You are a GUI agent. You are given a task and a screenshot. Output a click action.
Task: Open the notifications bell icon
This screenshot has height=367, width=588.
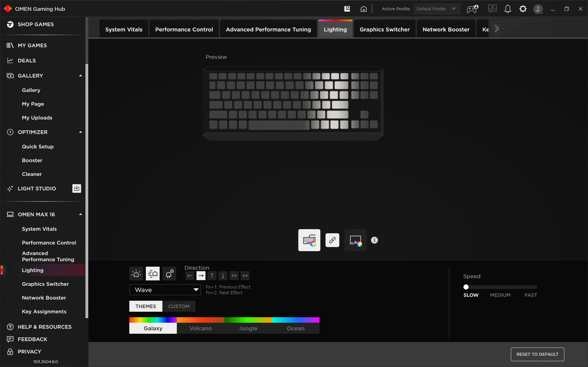tap(508, 9)
